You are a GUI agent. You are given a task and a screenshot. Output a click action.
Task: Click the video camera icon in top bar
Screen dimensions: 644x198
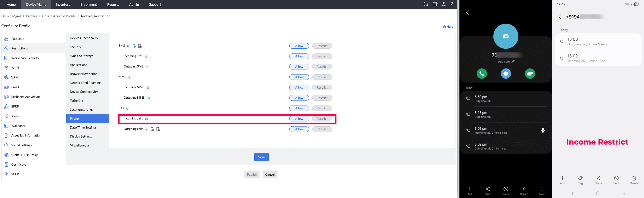tap(435, 4)
